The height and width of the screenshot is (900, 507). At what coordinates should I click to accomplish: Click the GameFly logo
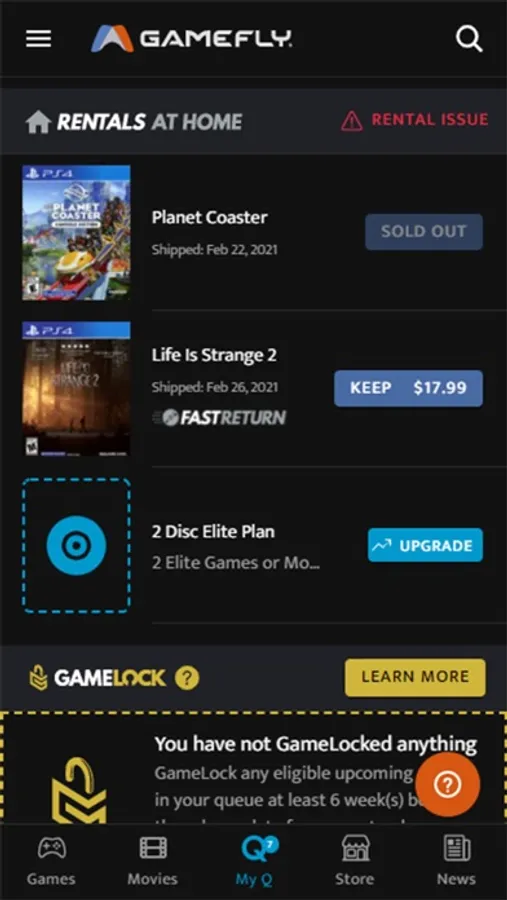[x=191, y=38]
